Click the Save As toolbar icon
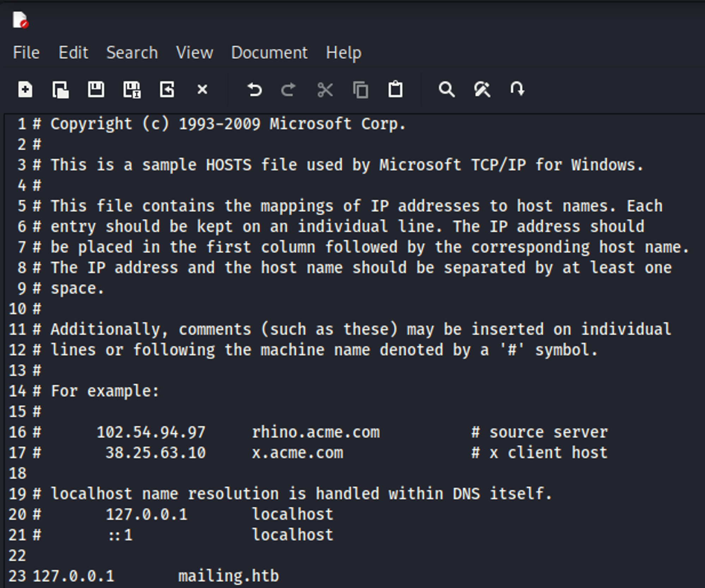705x588 pixels. tap(132, 89)
